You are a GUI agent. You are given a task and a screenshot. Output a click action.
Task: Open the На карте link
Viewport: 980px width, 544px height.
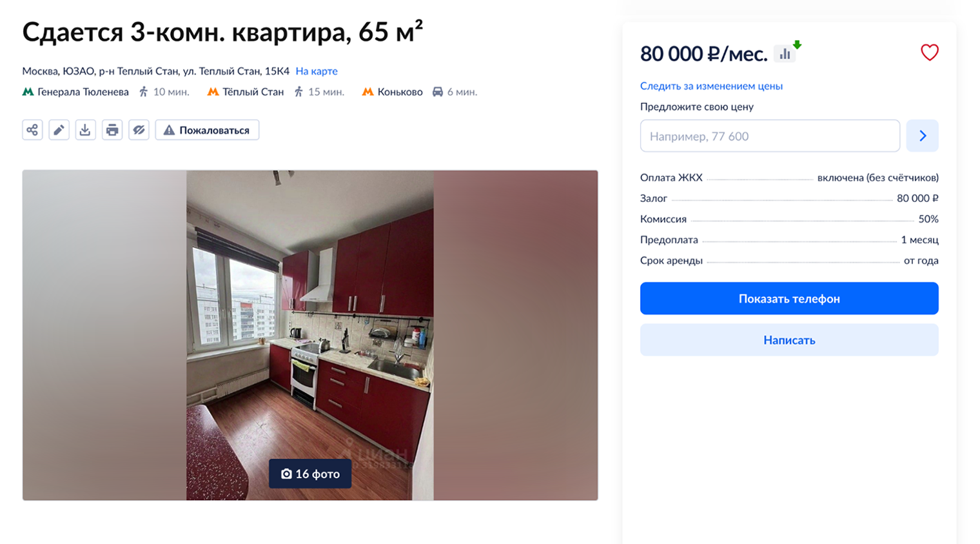coord(317,71)
